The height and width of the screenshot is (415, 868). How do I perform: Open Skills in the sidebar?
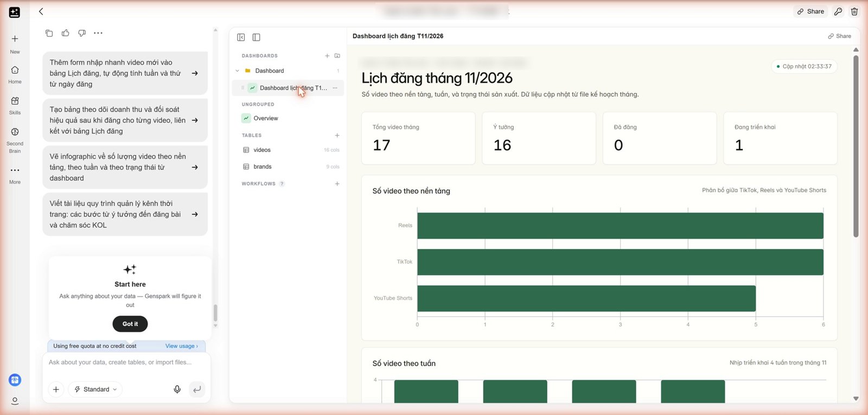[15, 106]
